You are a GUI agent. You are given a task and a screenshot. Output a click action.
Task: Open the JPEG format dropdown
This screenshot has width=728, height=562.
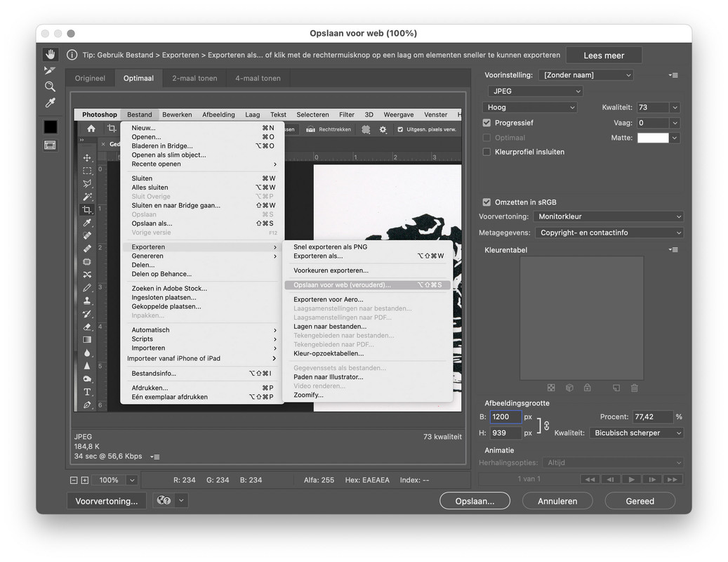[x=536, y=91]
